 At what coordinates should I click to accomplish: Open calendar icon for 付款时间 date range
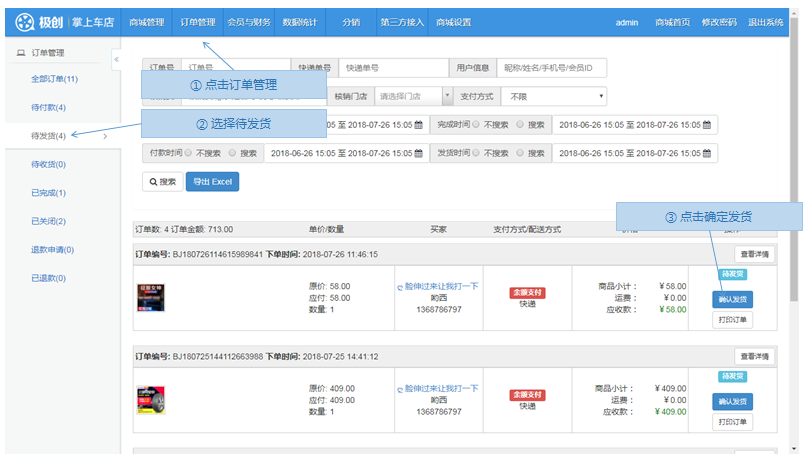[x=415, y=153]
